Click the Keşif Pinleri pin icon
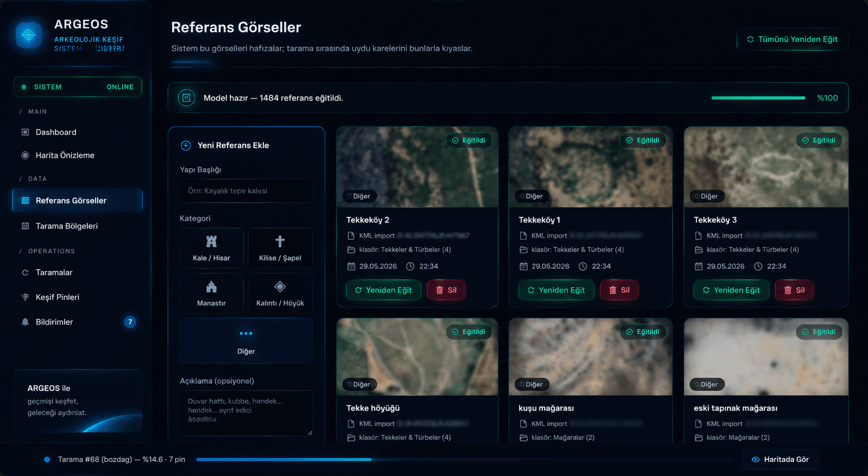868x476 pixels. coord(25,297)
